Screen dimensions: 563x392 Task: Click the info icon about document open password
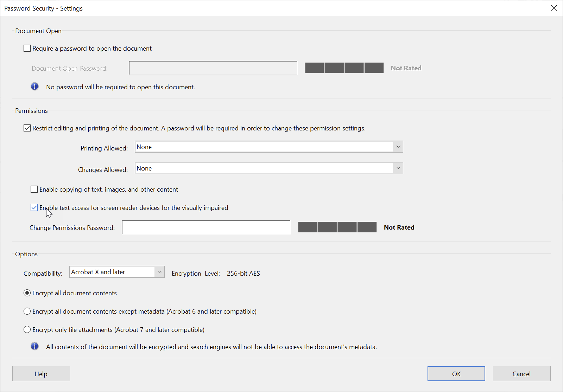(34, 86)
